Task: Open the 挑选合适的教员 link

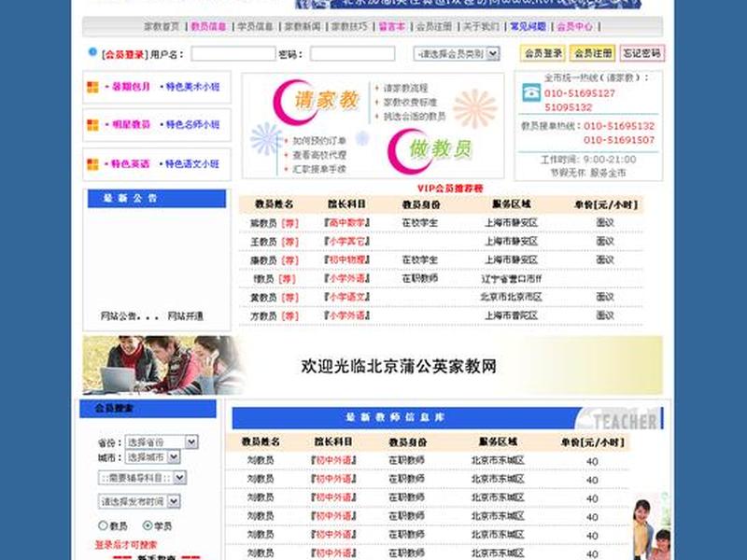Action: [415, 116]
